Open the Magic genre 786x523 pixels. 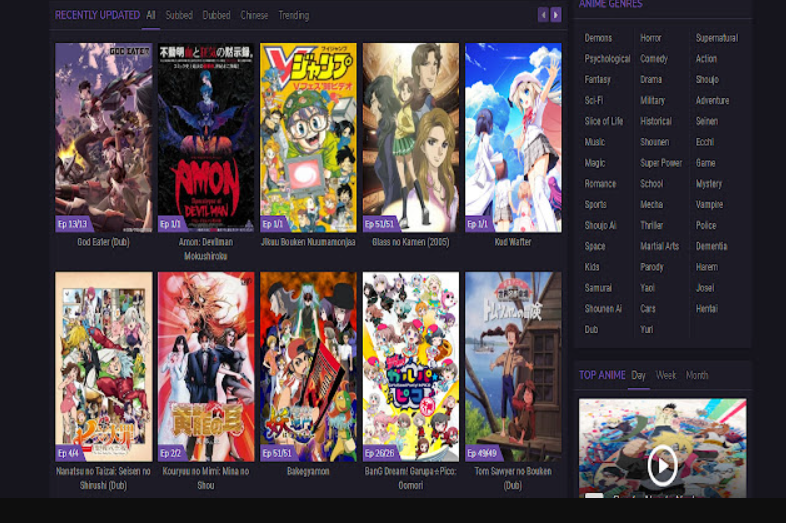pos(595,163)
